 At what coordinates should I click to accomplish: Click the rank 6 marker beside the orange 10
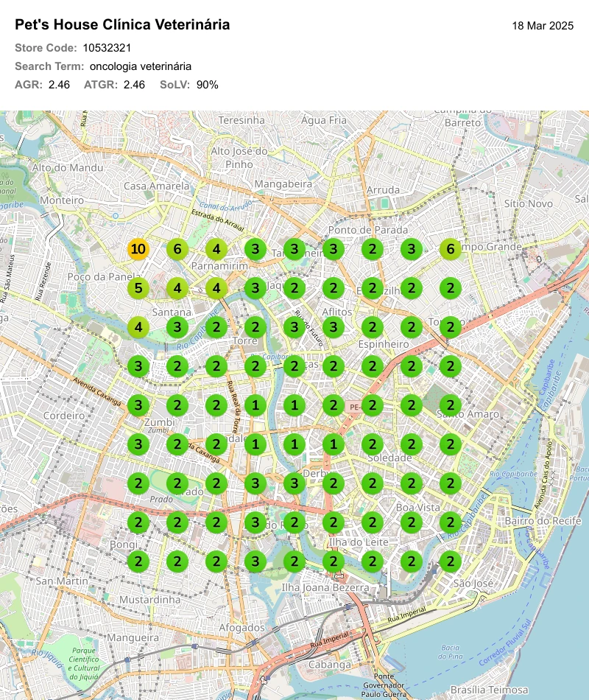coord(177,249)
